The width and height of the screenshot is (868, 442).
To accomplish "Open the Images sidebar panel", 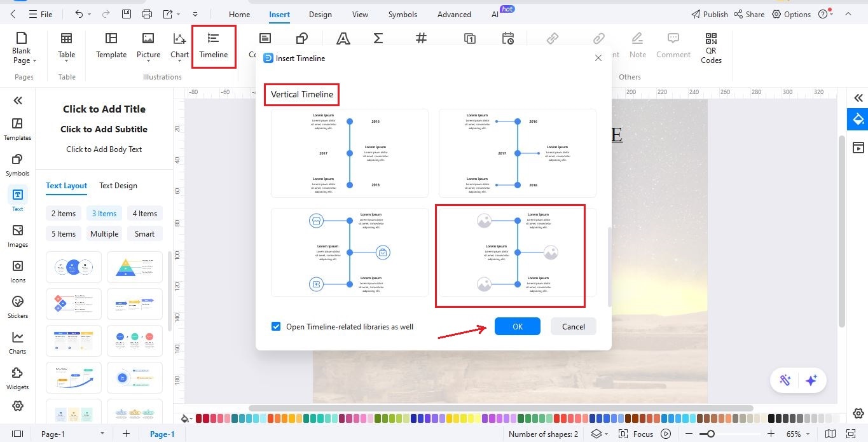I will (x=18, y=236).
